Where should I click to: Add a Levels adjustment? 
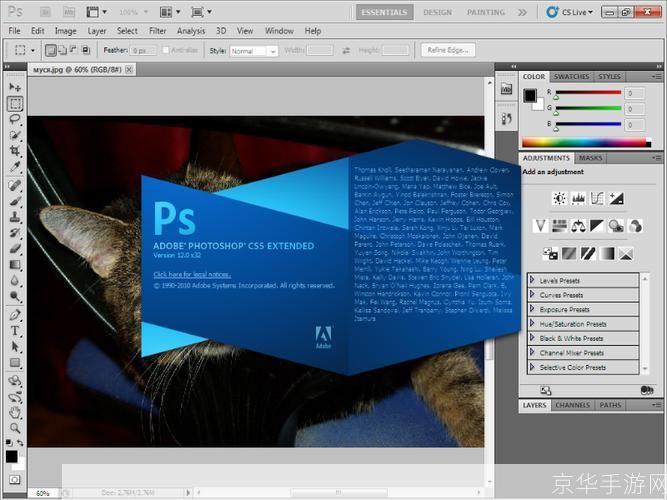[x=578, y=198]
